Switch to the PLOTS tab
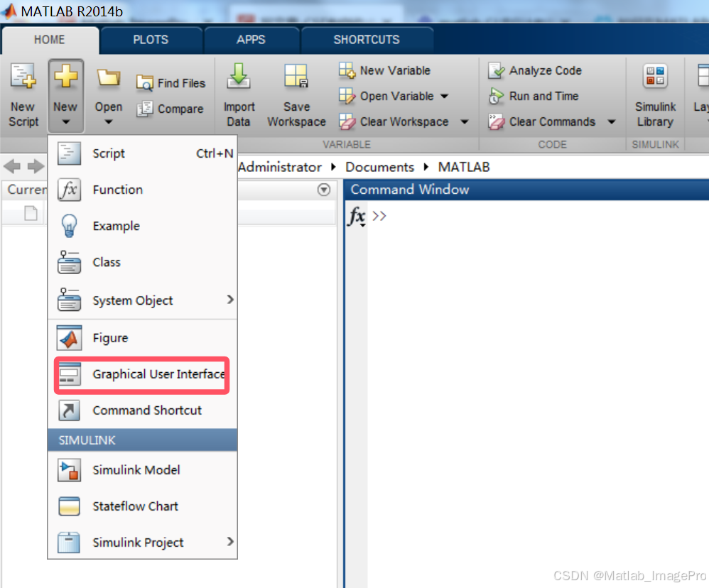Image resolution: width=709 pixels, height=588 pixels. (151, 40)
